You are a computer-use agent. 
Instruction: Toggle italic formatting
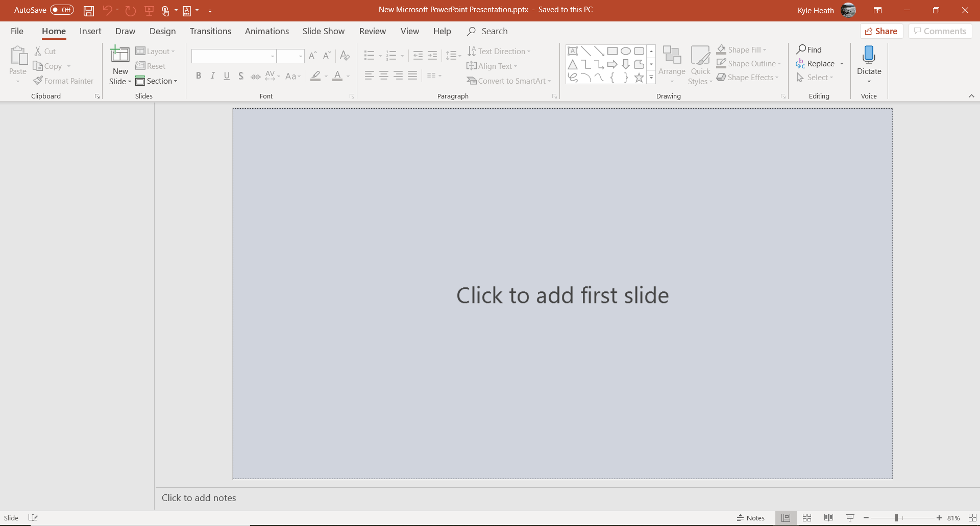pos(213,76)
